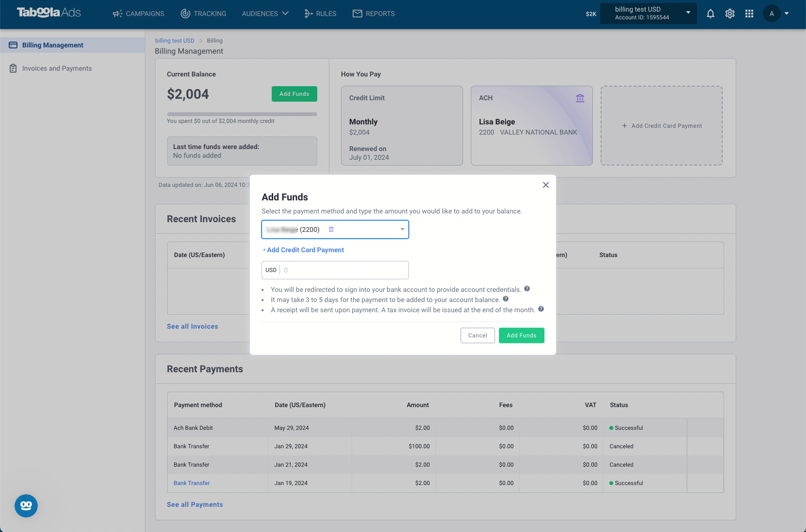Open the settings gear in header

click(730, 14)
